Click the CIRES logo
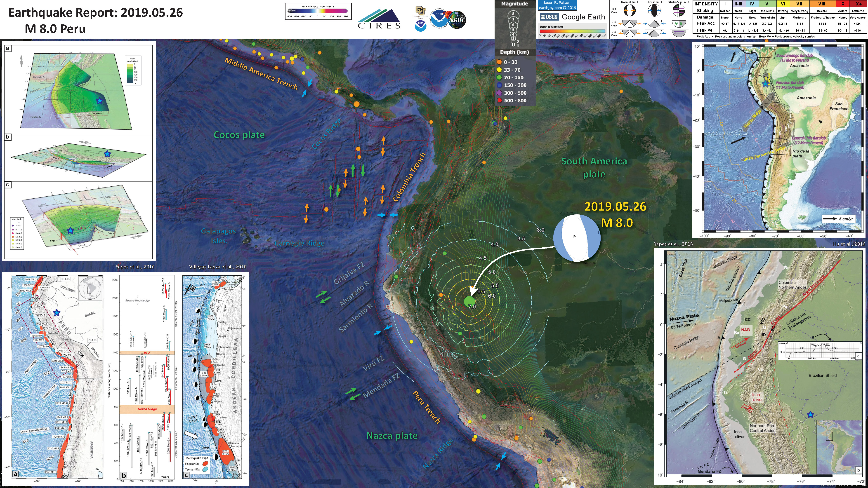The width and height of the screenshot is (868, 488). 379,19
